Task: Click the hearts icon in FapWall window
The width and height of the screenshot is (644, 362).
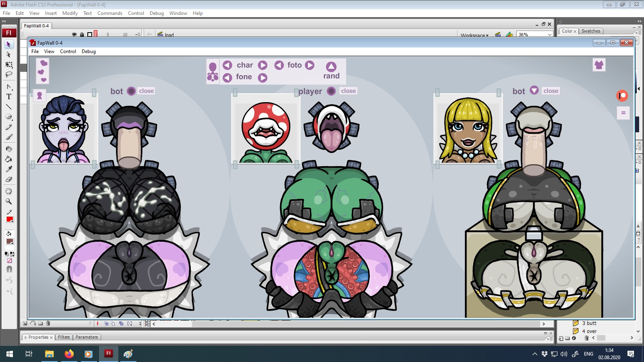Action: tap(43, 71)
